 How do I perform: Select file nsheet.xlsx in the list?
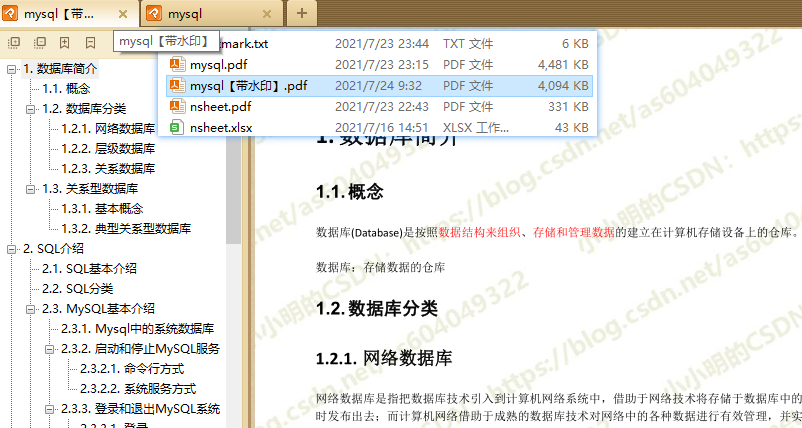coord(380,127)
